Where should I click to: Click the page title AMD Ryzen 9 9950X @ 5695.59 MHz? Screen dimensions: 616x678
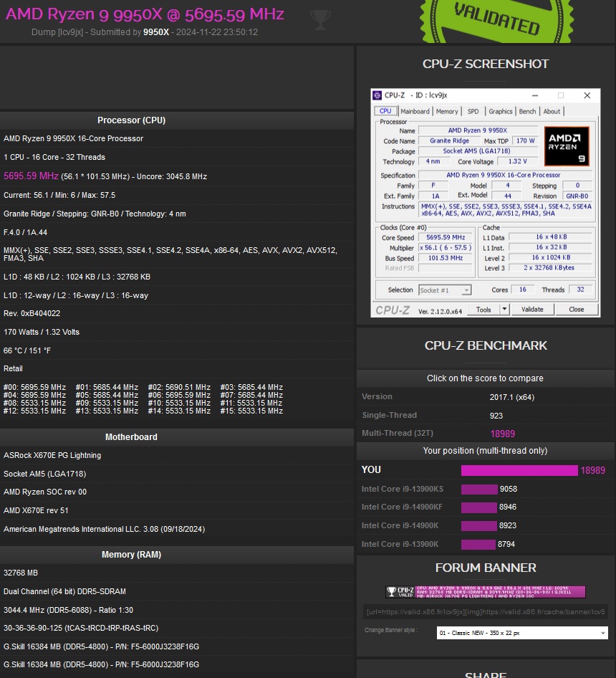tap(145, 14)
